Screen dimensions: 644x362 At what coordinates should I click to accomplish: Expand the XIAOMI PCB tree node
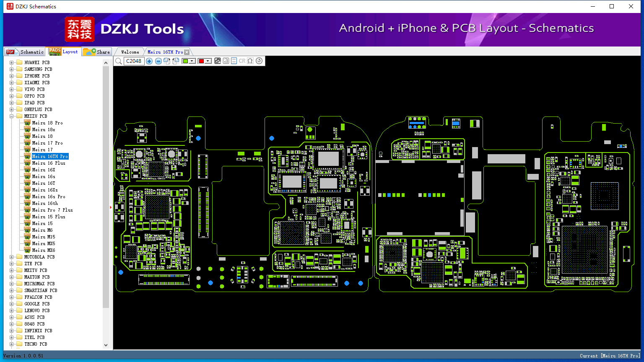(x=12, y=83)
